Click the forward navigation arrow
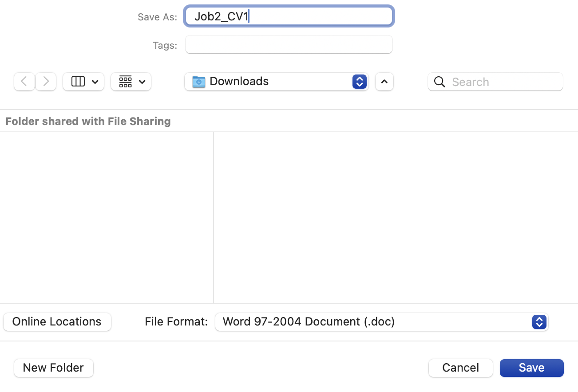578x392 pixels. click(46, 82)
